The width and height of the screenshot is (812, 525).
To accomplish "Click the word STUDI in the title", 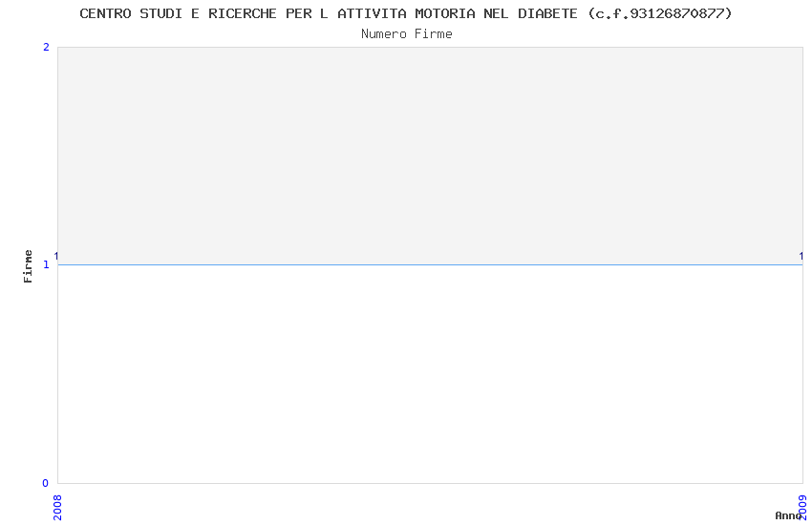I will (160, 13).
